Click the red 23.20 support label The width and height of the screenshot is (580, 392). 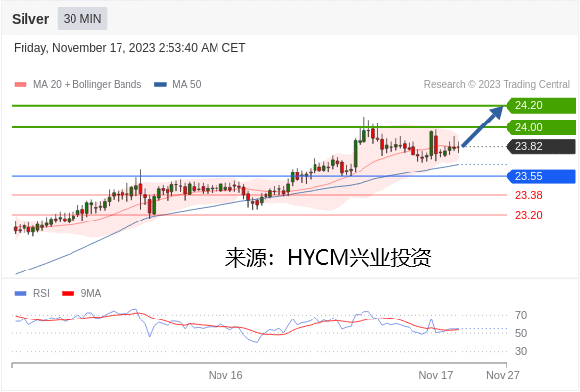(529, 215)
